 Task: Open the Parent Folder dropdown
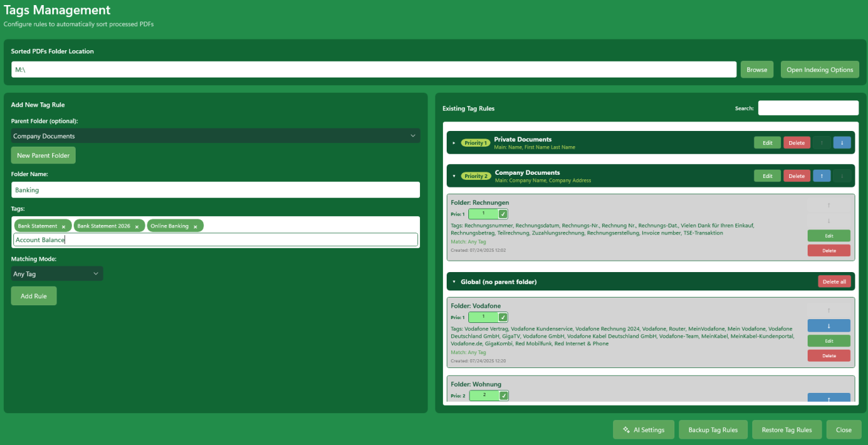point(215,135)
